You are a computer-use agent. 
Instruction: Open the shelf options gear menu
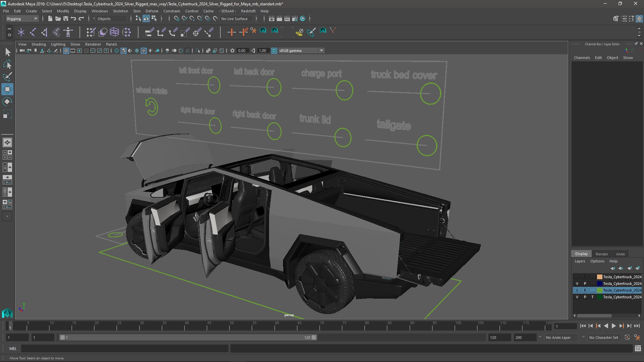(9, 35)
